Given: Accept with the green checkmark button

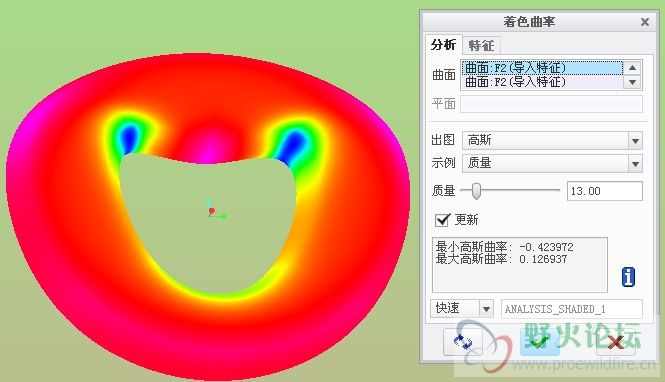Looking at the screenshot, I should [539, 341].
